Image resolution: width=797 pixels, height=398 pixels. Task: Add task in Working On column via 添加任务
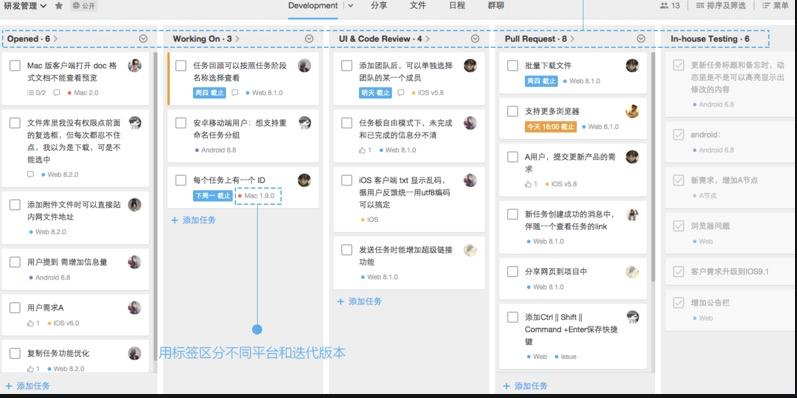[x=193, y=220]
